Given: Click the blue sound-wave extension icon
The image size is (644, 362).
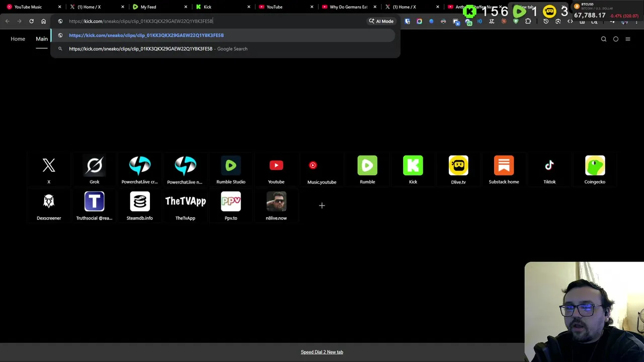Looking at the screenshot, I should [479, 21].
